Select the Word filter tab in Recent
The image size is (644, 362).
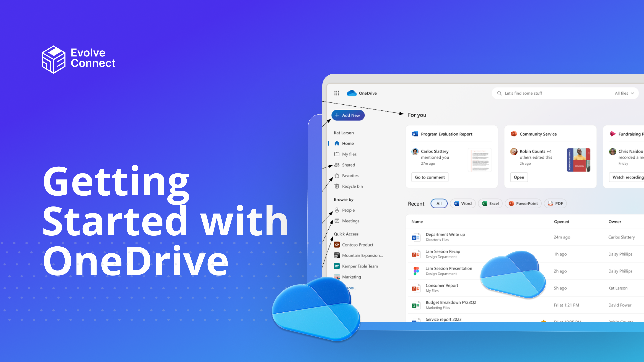tap(463, 203)
